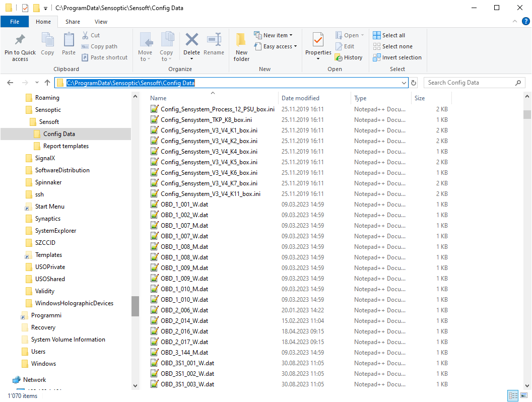Select file OBD_2_014_W.dat

[184, 321]
